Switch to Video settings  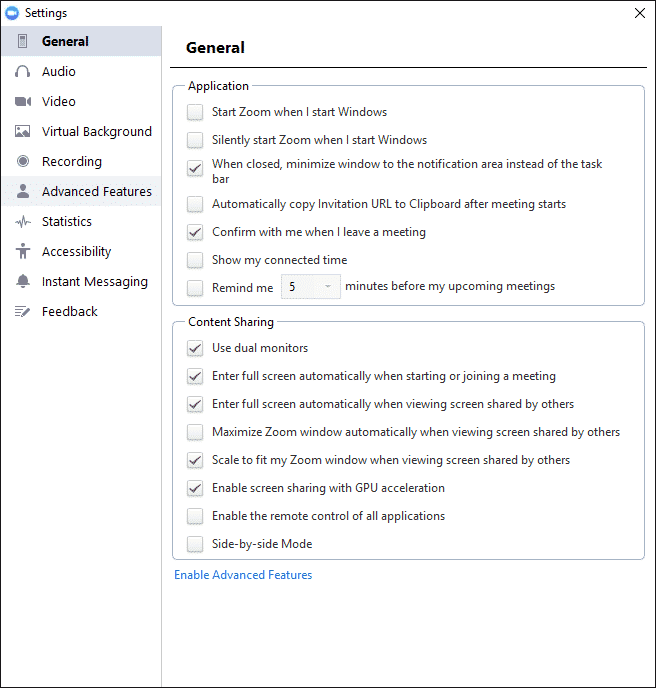coord(82,101)
